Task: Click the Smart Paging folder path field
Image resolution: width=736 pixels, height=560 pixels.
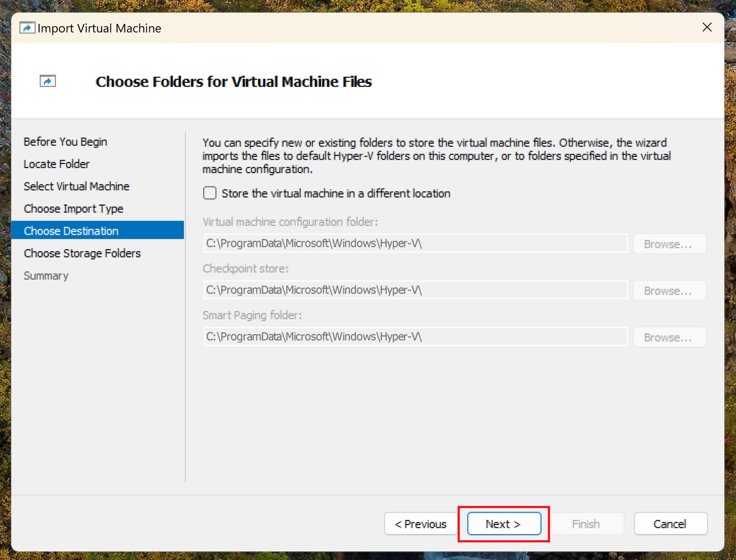Action: [x=416, y=337]
